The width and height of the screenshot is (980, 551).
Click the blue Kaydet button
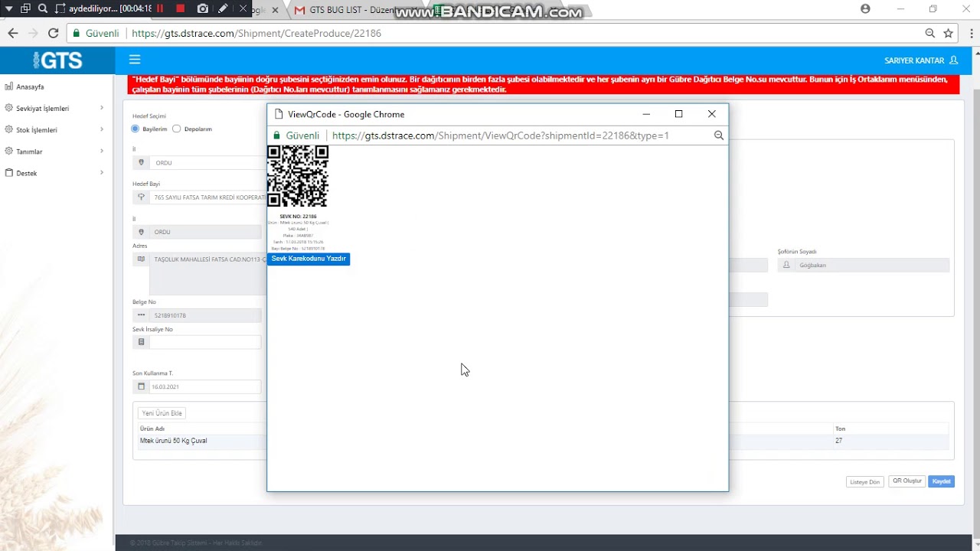[x=942, y=481]
